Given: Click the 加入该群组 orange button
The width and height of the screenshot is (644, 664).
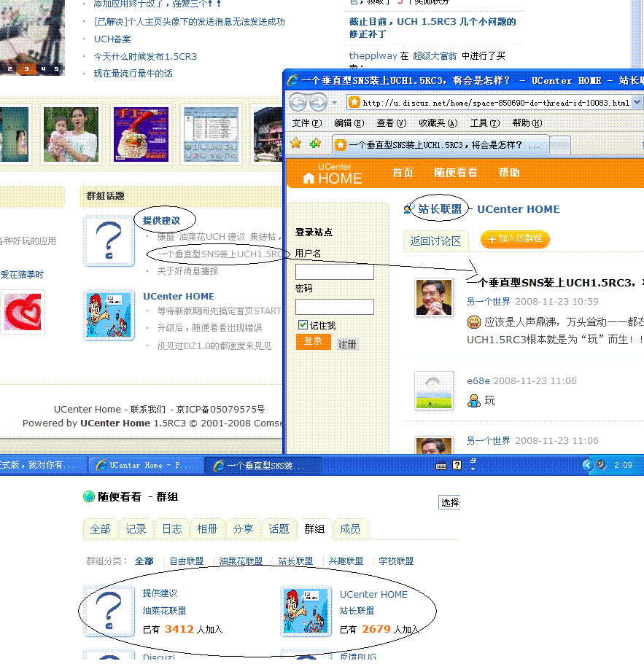Looking at the screenshot, I should point(516,241).
